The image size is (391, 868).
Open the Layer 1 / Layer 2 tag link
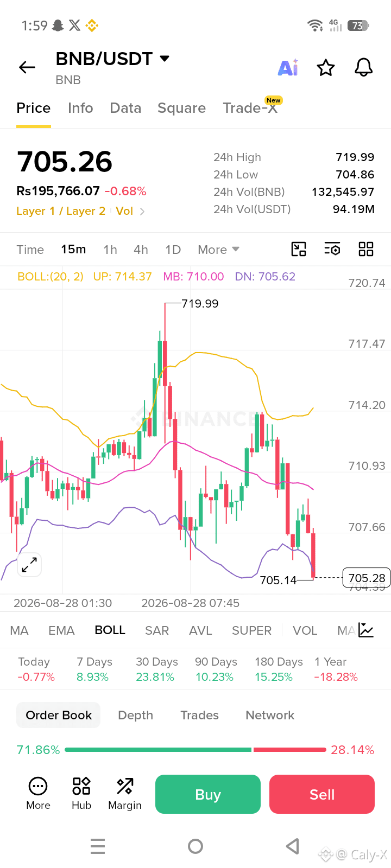[61, 211]
